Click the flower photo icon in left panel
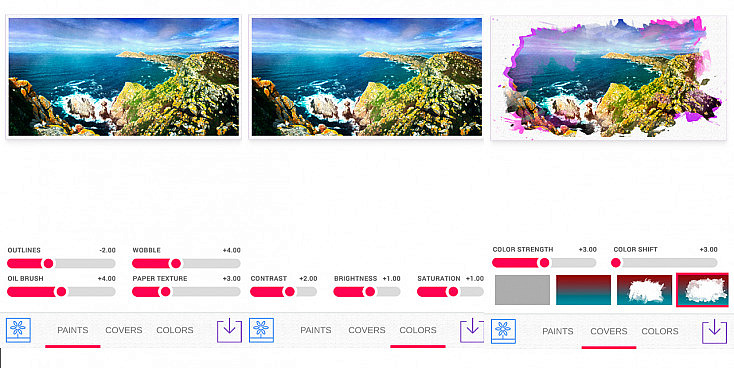Screen dimensions: 734x368 18,330
